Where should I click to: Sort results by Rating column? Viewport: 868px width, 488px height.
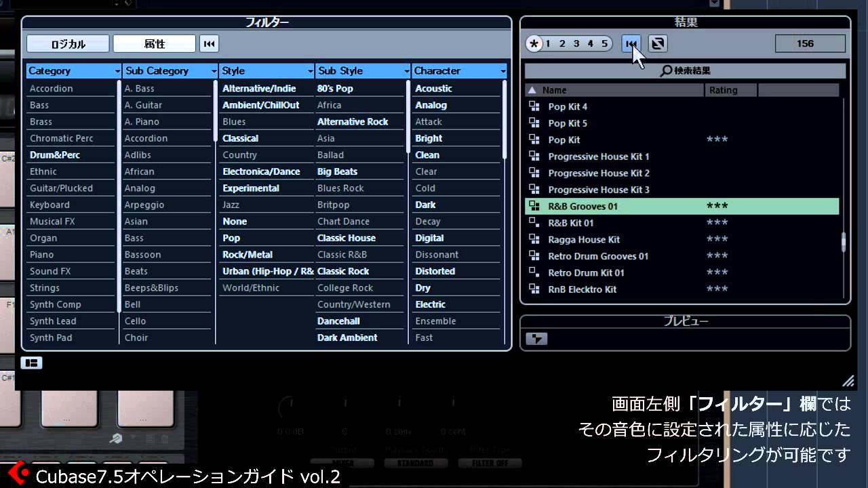point(731,90)
